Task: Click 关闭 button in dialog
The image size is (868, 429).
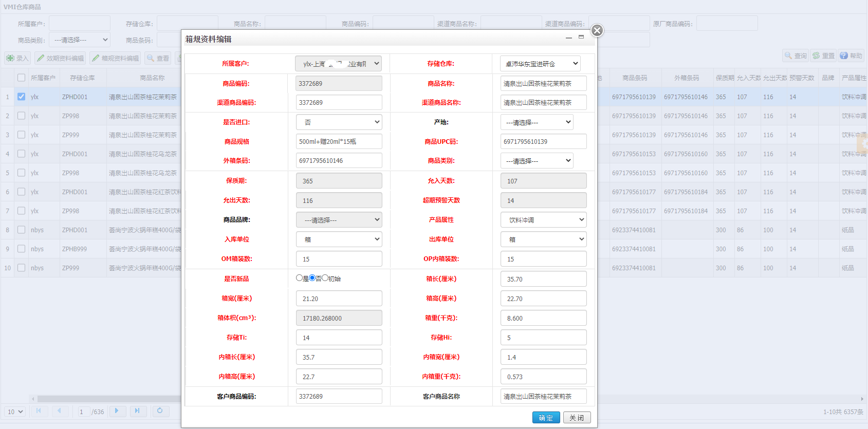Action: pyautogui.click(x=577, y=418)
